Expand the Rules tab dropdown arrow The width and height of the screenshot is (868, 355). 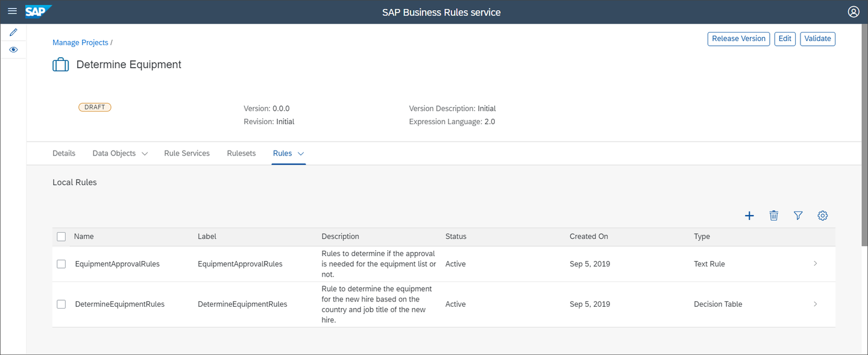tap(301, 154)
